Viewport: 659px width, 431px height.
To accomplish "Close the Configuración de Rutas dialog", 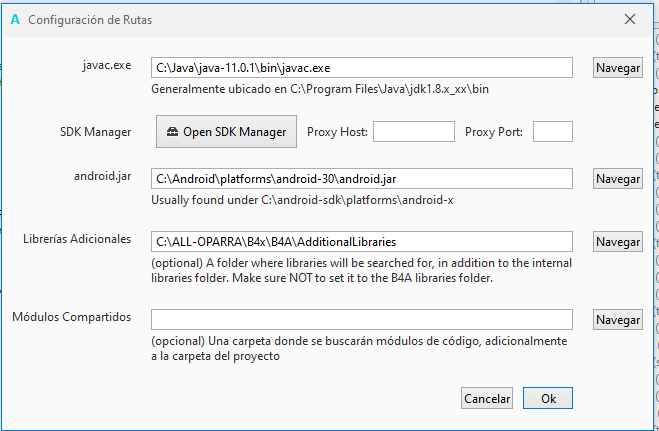I will point(630,19).
